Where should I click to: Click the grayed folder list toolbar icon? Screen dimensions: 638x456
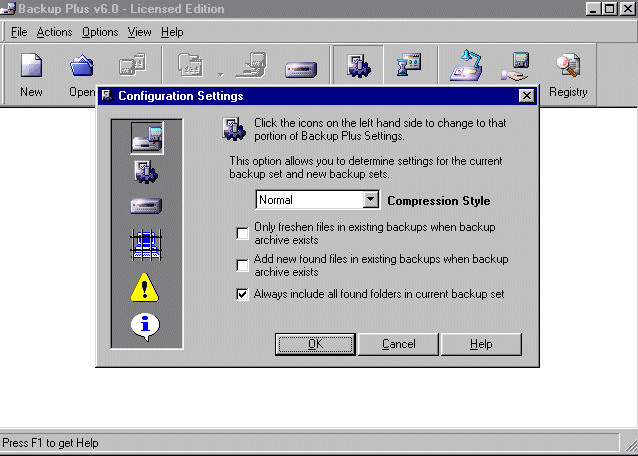(190, 65)
